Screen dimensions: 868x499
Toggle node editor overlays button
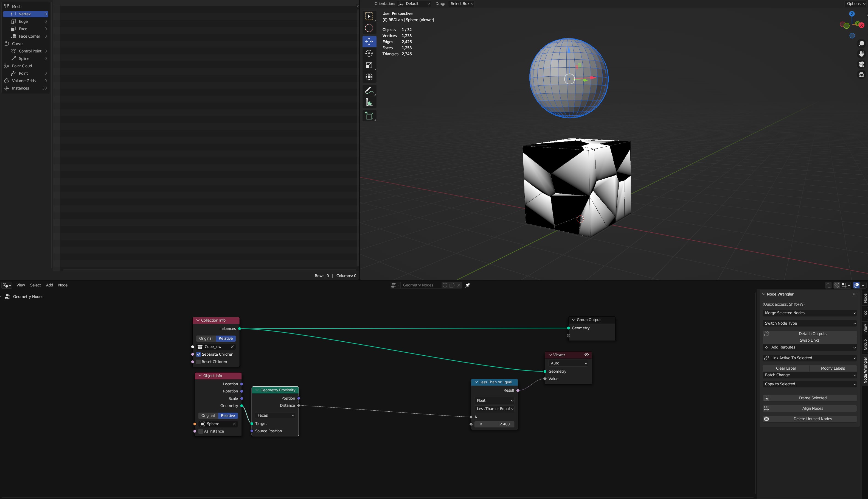tap(856, 285)
